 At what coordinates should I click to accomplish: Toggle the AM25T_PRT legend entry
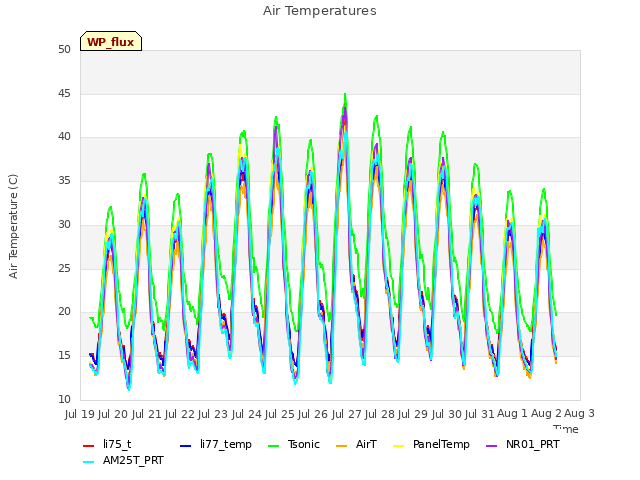[x=123, y=461]
